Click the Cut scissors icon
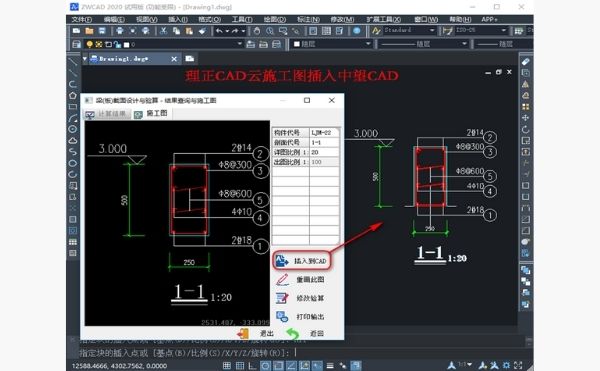 pyautogui.click(x=163, y=31)
